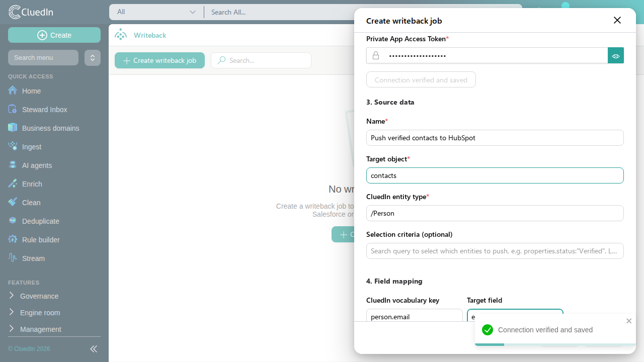Click the CluedIn entity type field
This screenshot has height=362, width=644.
tap(495, 213)
